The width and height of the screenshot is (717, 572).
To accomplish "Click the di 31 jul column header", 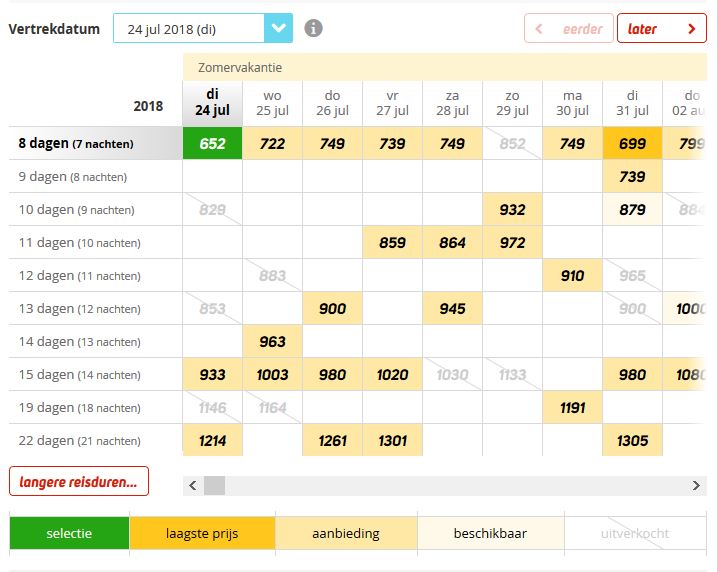I will click(632, 103).
